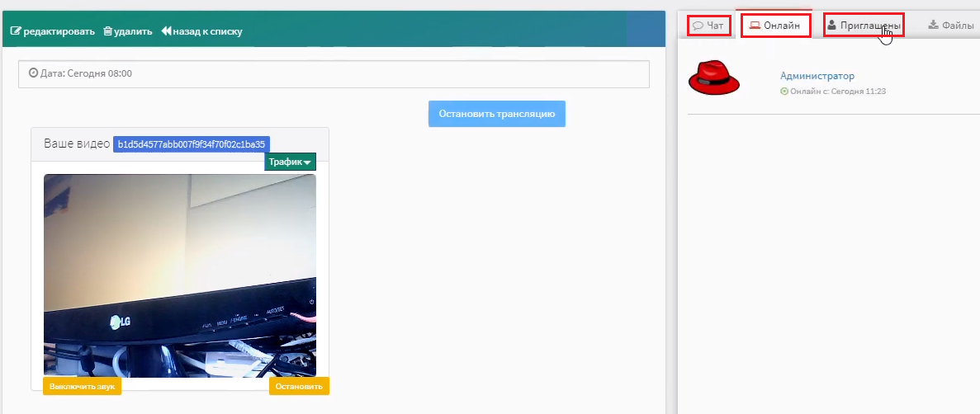The width and height of the screenshot is (980, 414).
Task: Click the Онлайн с: Сегодня 11:23 text
Action: [838, 92]
